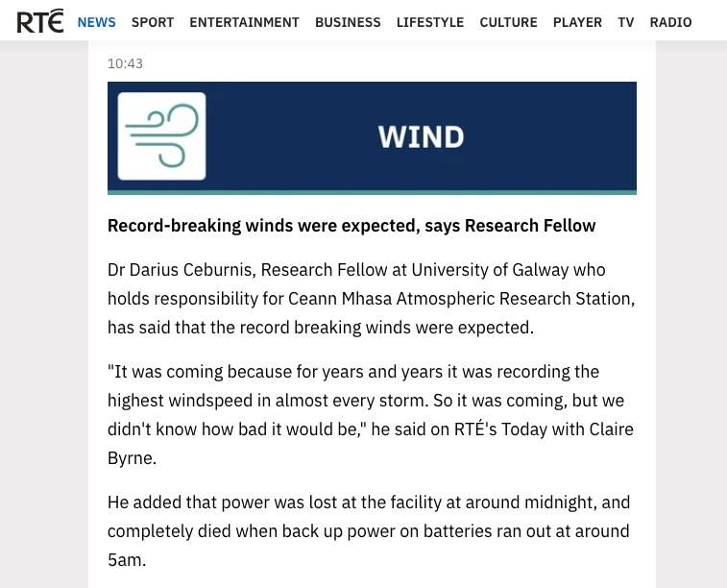
Task: Open the Entertainment menu item
Action: [x=244, y=22]
